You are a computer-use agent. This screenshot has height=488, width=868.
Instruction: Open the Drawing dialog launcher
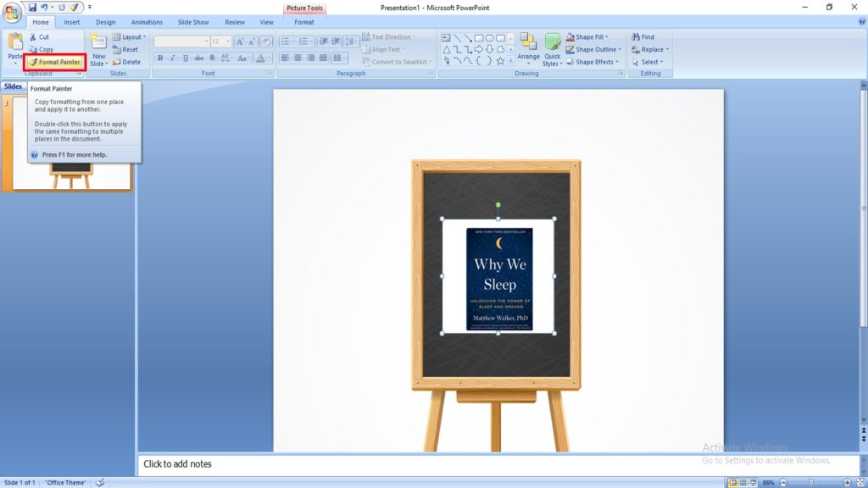pyautogui.click(x=620, y=73)
